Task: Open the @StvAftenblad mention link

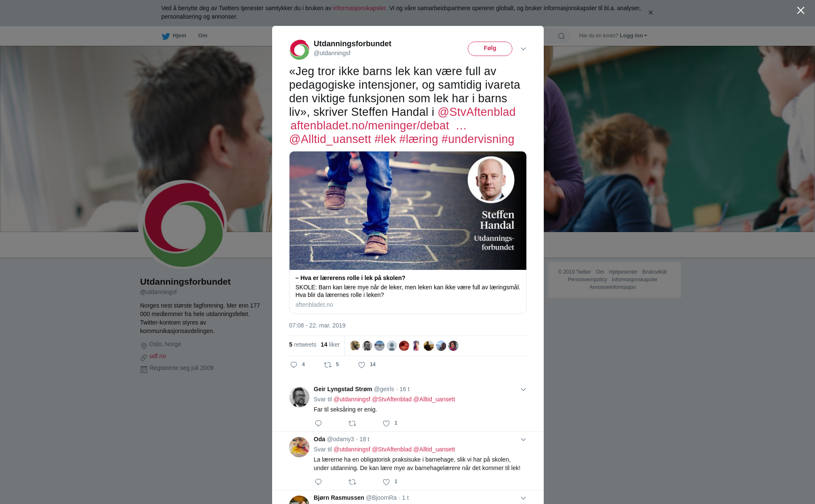Action: point(476,112)
